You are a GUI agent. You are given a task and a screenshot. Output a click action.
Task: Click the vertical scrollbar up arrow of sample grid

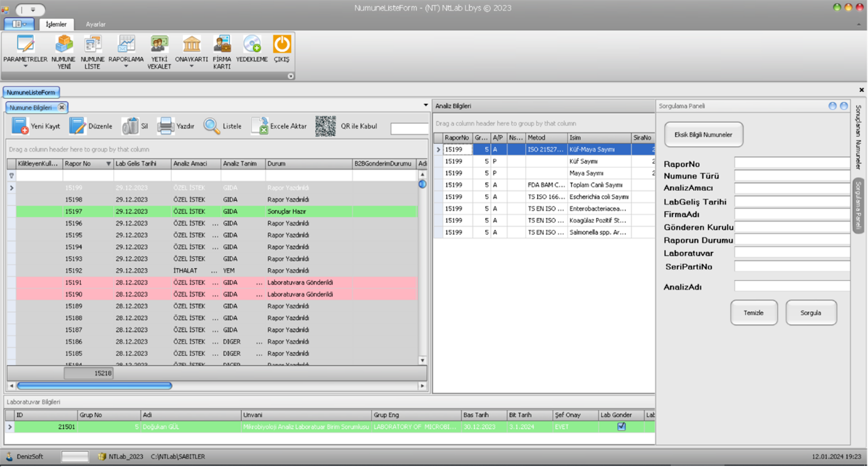[422, 175]
